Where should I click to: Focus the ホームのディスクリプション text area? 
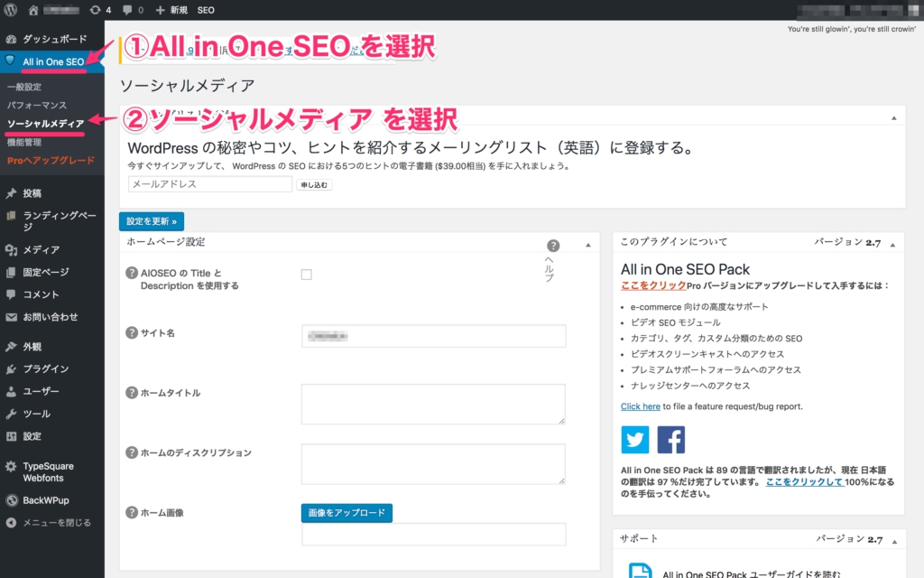(x=434, y=464)
